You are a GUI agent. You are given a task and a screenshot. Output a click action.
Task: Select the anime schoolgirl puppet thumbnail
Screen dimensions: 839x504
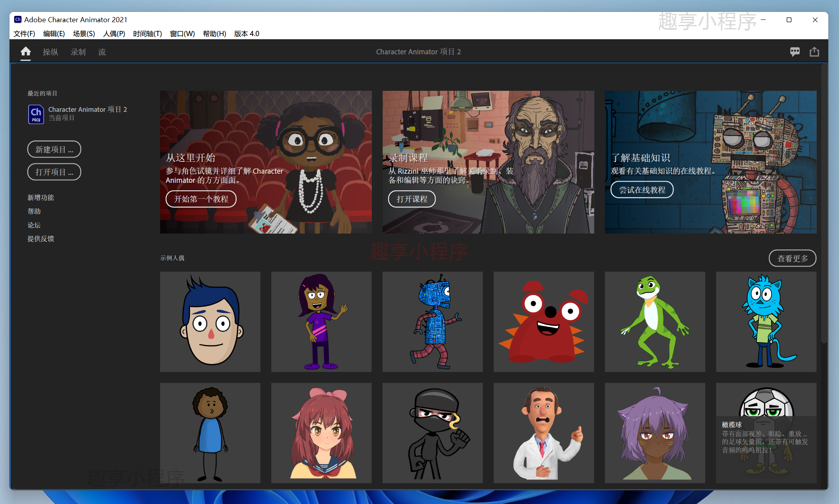pyautogui.click(x=321, y=433)
